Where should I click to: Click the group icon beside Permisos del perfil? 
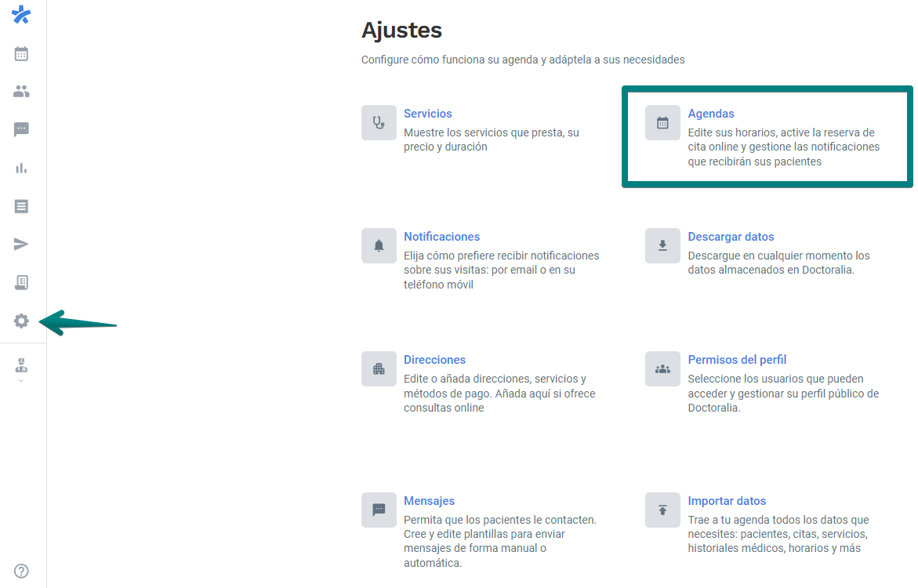click(x=662, y=368)
